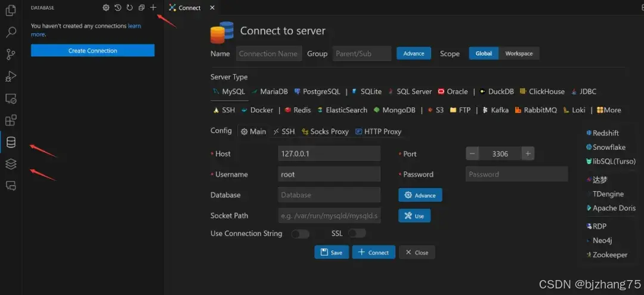This screenshot has height=295, width=644.
Task: Open the Extensions icon in activity bar
Action: pos(11,120)
